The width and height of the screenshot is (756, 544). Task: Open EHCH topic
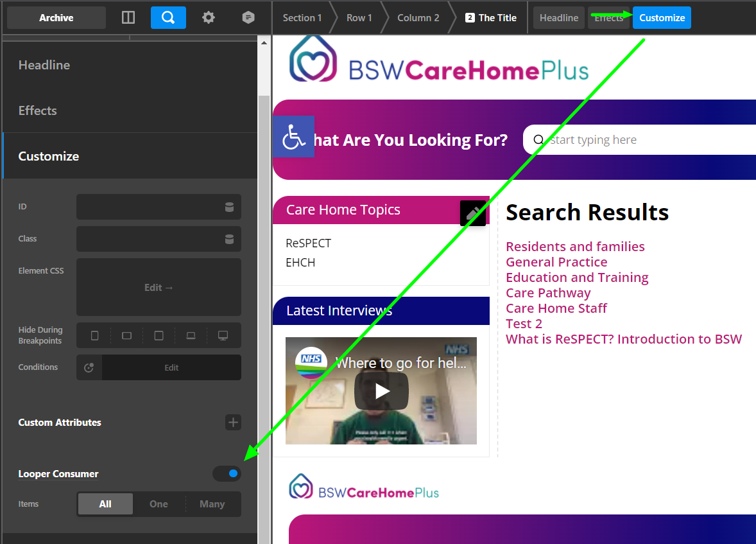click(300, 263)
